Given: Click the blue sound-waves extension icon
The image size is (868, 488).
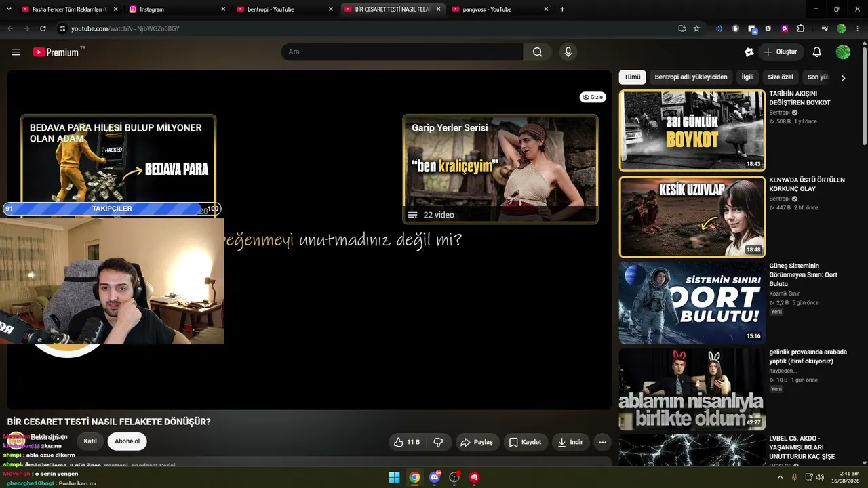Looking at the screenshot, I should tap(719, 28).
